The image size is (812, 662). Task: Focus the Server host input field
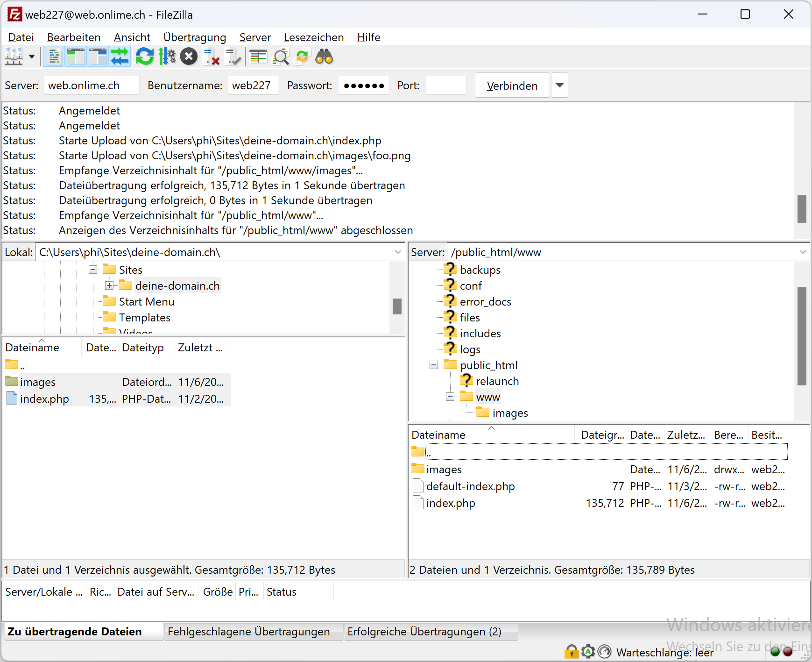point(92,85)
